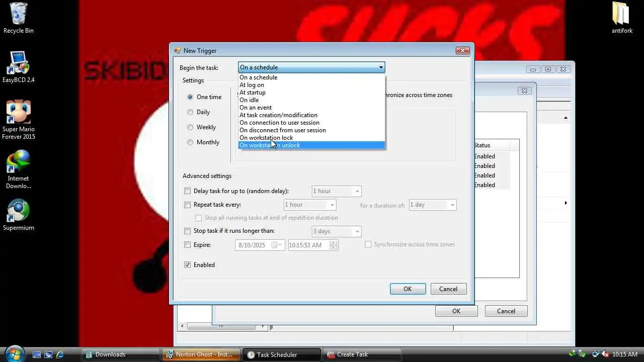Click the Status column header

coord(492,145)
